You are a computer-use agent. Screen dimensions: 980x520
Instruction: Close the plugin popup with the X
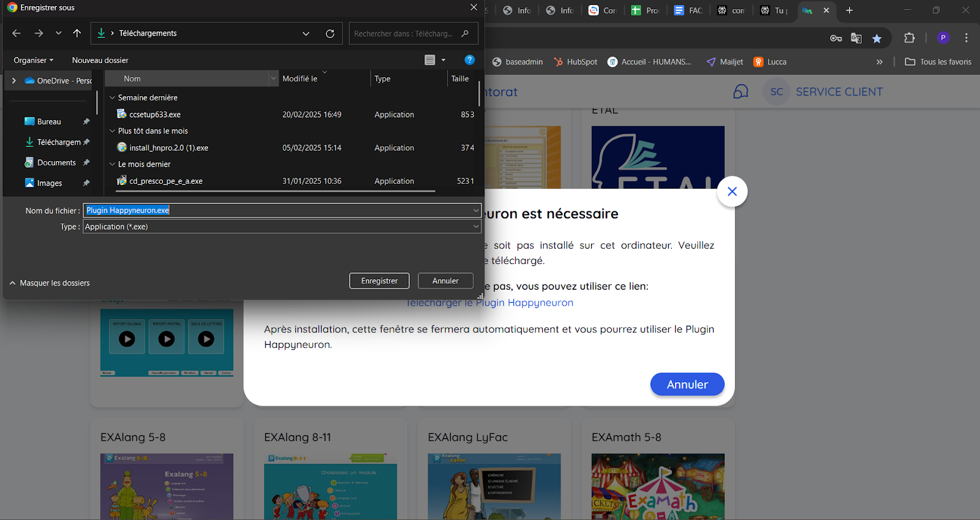[x=732, y=192]
